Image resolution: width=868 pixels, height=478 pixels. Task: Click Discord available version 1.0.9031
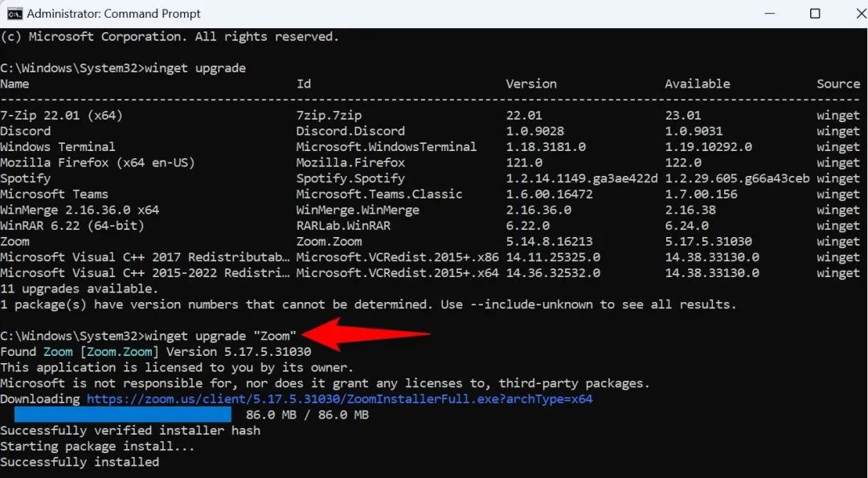(x=694, y=131)
